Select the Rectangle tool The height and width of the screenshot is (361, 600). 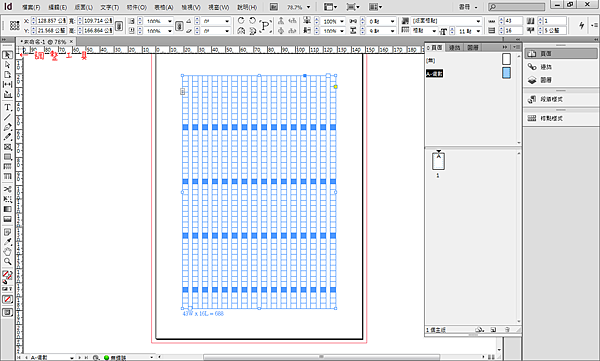tap(7, 157)
